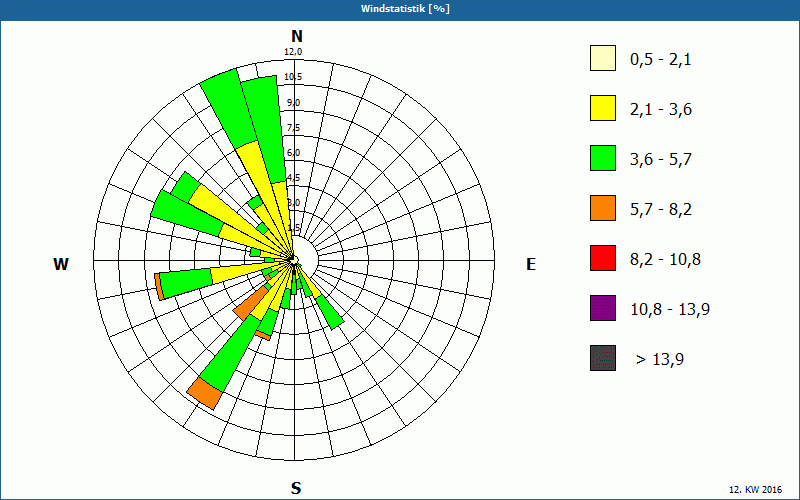Click the legend label '8,2 - 10,8'
Screen dimensions: 800x500
coord(665,260)
